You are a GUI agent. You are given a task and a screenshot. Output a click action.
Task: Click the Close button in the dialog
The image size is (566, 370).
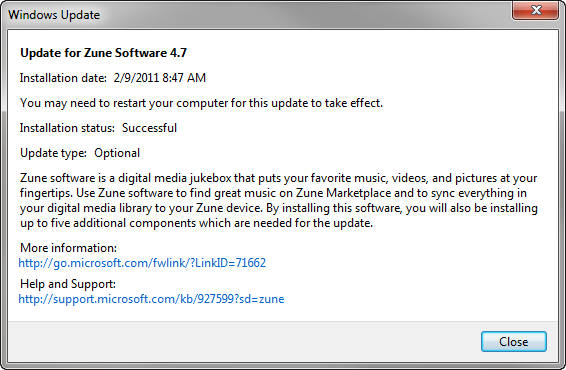click(514, 341)
